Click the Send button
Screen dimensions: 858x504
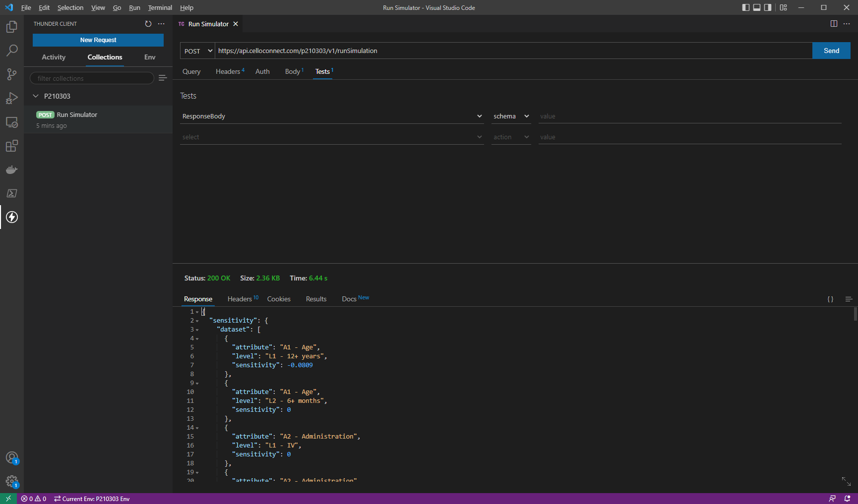pyautogui.click(x=831, y=51)
